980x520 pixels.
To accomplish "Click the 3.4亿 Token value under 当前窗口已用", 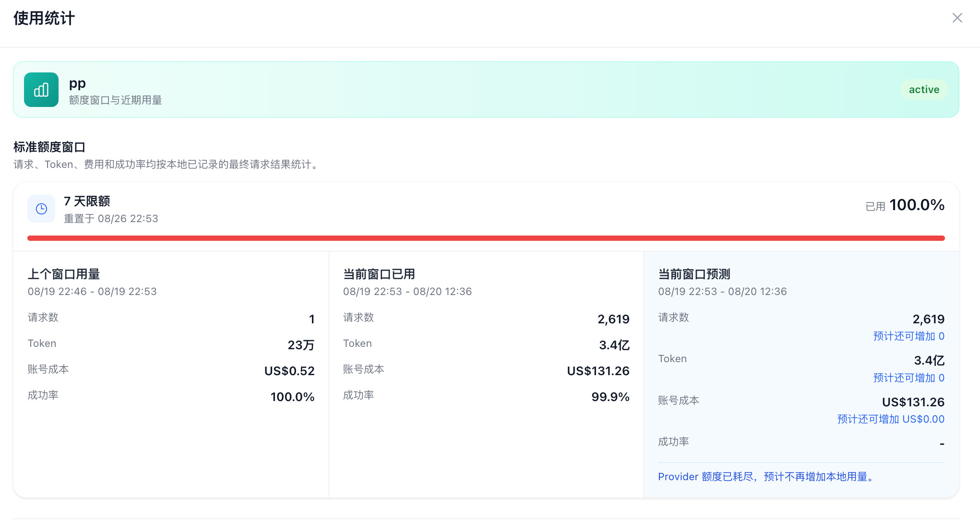I will pos(614,345).
